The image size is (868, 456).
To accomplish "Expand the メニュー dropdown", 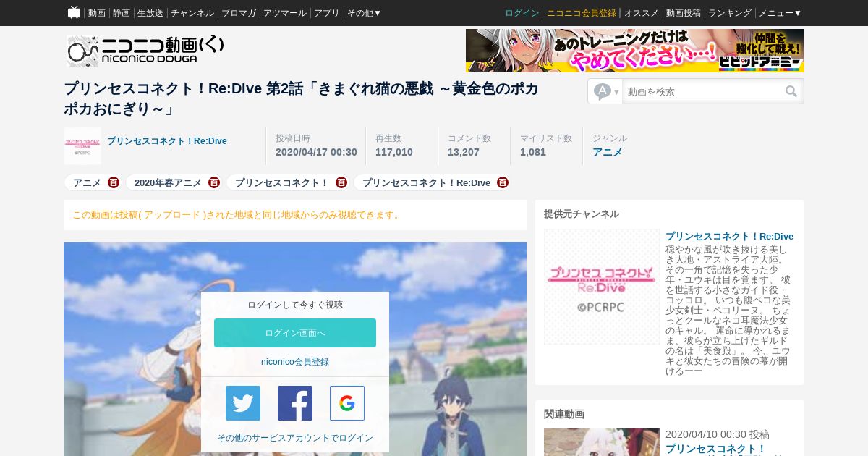I will coord(780,13).
